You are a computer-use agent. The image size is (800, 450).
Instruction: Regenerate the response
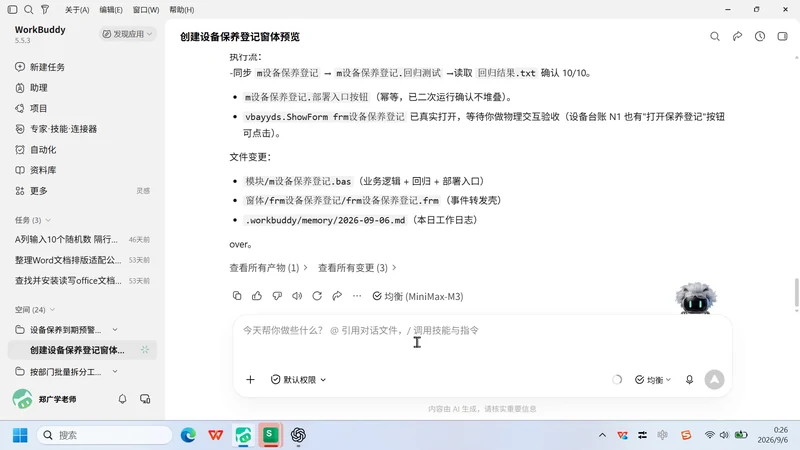point(317,296)
